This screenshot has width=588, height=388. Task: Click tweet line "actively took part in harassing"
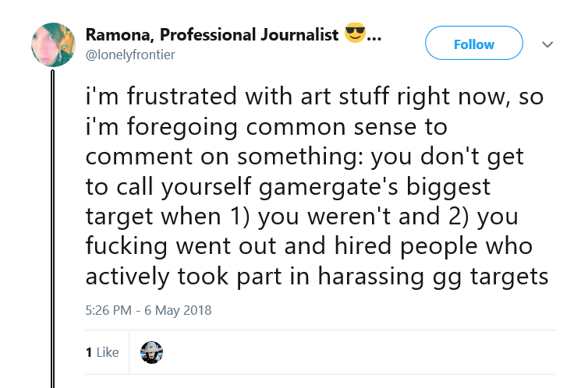point(317,277)
